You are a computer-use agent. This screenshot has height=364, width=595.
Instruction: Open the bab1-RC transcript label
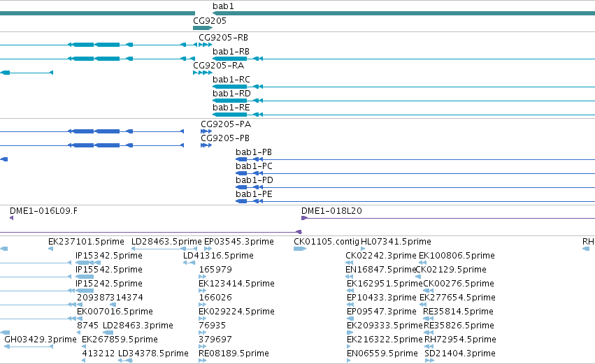[231, 80]
